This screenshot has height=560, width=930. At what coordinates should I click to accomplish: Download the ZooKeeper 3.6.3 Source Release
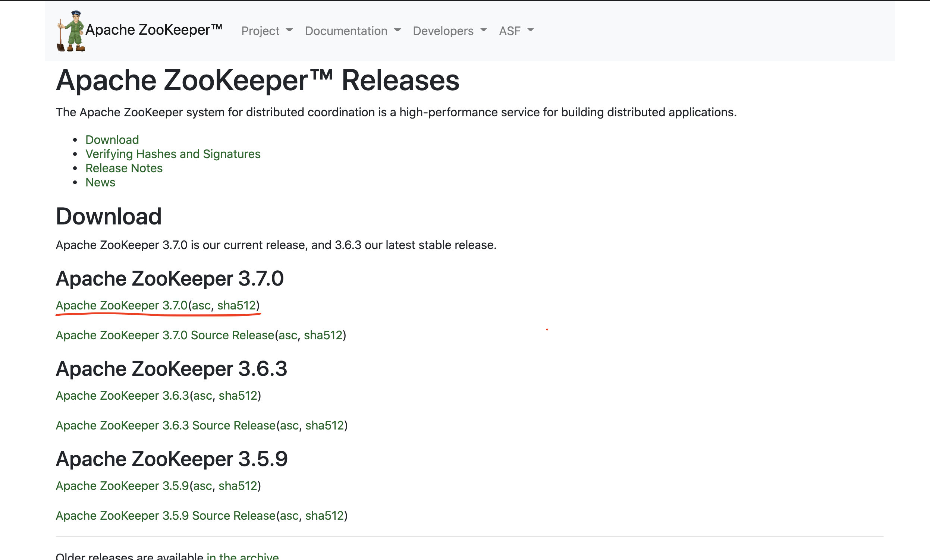[165, 425]
